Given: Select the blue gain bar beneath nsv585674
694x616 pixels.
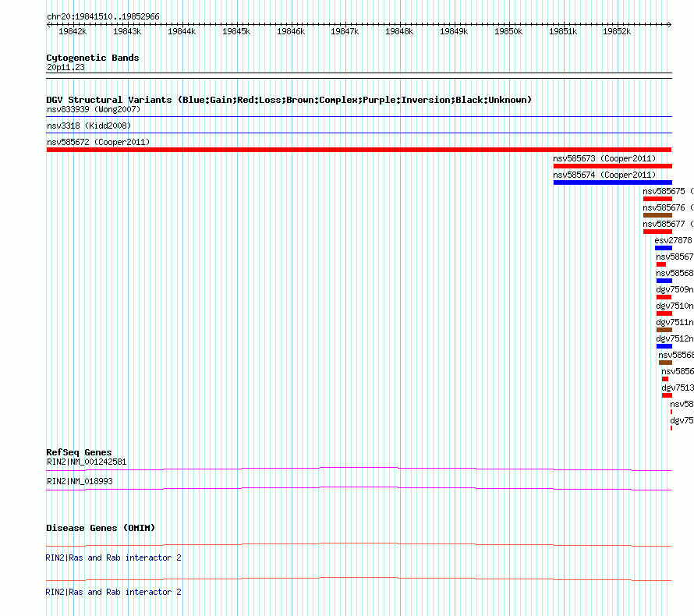Looking at the screenshot, I should pyautogui.click(x=613, y=182).
